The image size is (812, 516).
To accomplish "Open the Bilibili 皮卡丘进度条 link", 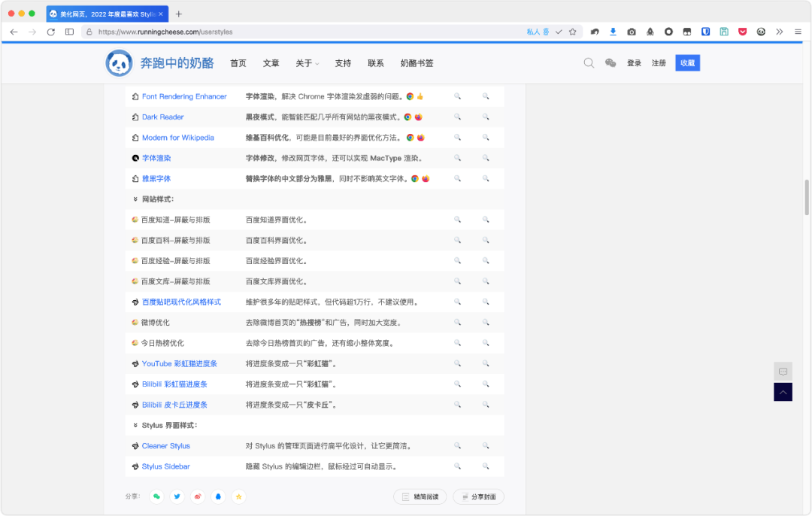I will (x=174, y=405).
